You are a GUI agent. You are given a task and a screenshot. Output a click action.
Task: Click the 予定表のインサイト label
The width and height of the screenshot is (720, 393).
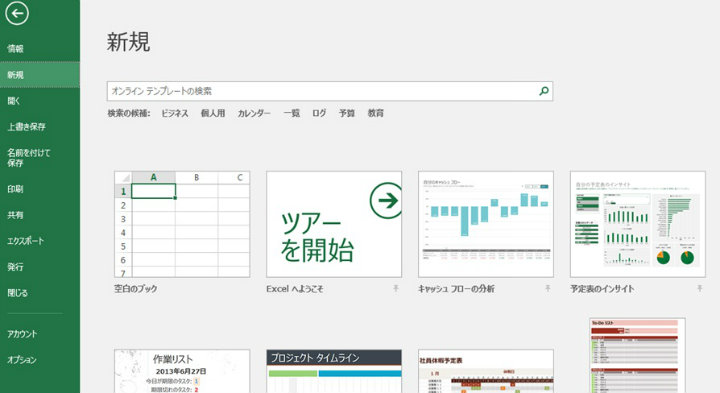(x=602, y=289)
